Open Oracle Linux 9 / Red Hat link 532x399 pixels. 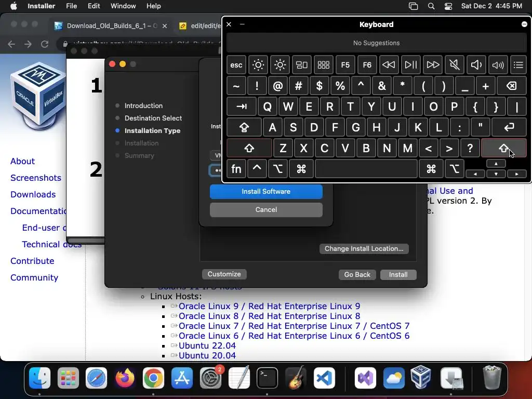tap(270, 306)
